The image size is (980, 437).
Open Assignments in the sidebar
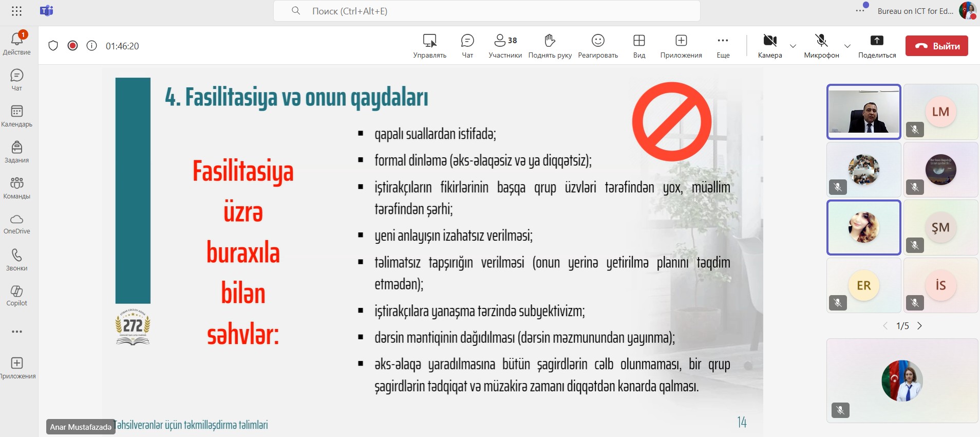[17, 152]
